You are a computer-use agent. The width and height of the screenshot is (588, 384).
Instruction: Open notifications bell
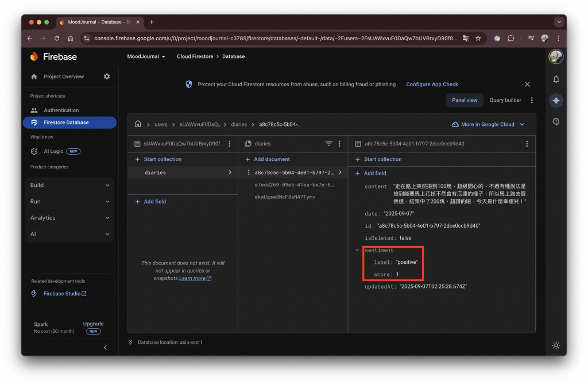(x=556, y=79)
